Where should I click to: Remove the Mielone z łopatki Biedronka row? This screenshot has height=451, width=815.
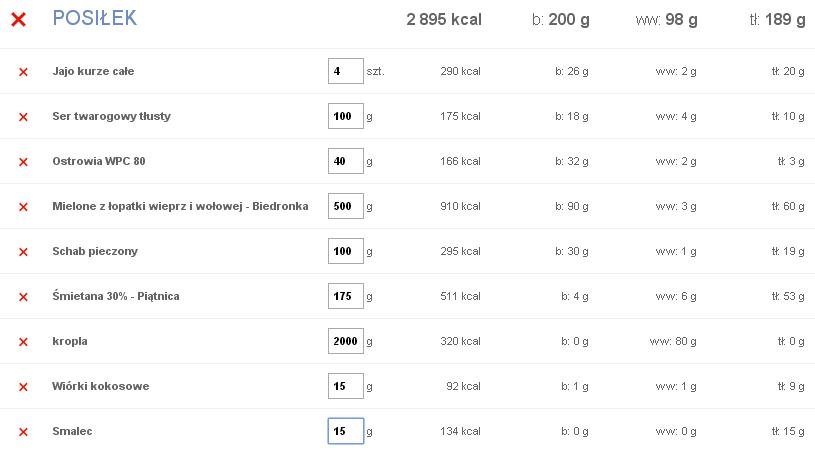23,207
